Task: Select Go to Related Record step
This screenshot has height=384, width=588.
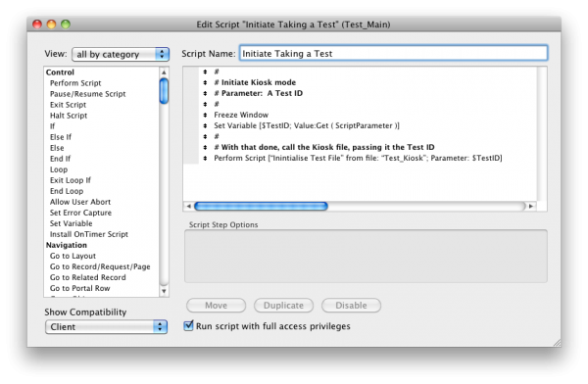Action: [88, 277]
